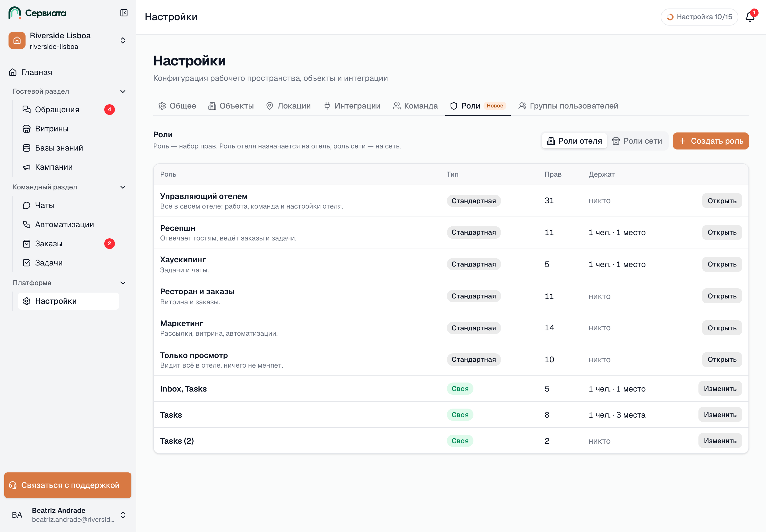Switch to Локации tab
This screenshot has height=532, width=766.
pos(288,106)
